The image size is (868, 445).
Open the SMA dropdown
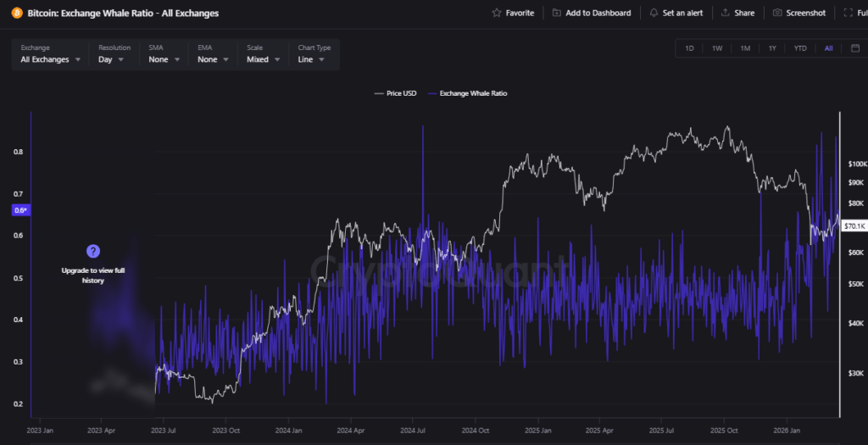(164, 59)
